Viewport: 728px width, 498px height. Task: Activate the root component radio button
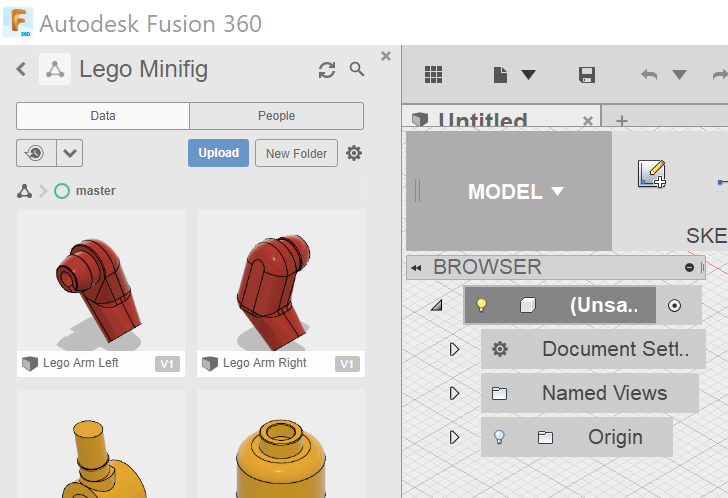click(674, 305)
